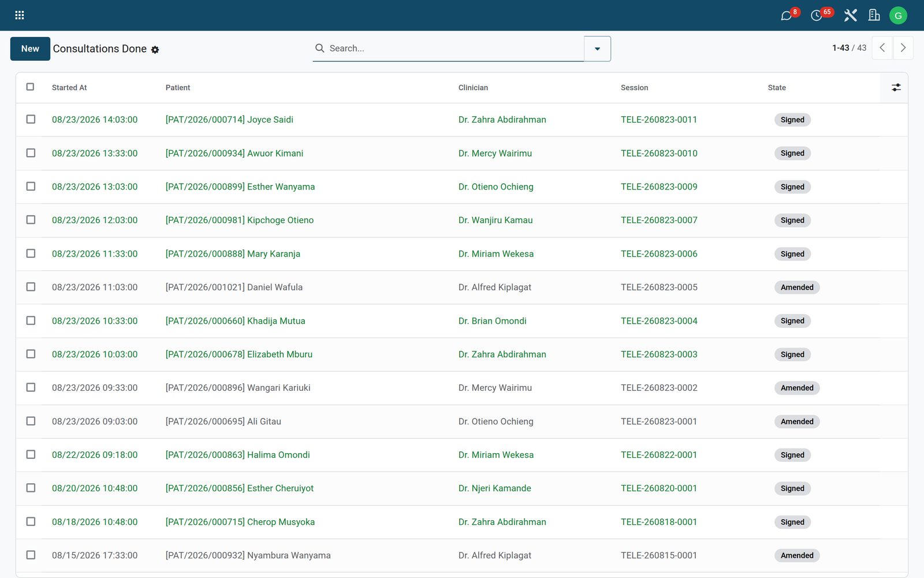Sort by the Session column header
Screen dimensions: 924x578
click(634, 88)
